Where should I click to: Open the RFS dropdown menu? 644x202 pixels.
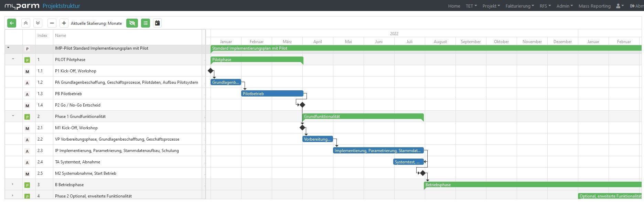tap(545, 6)
